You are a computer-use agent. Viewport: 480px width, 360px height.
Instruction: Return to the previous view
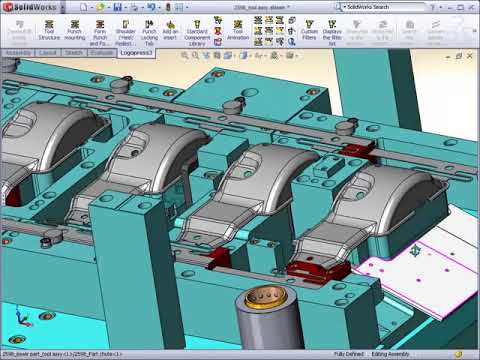click(x=206, y=56)
